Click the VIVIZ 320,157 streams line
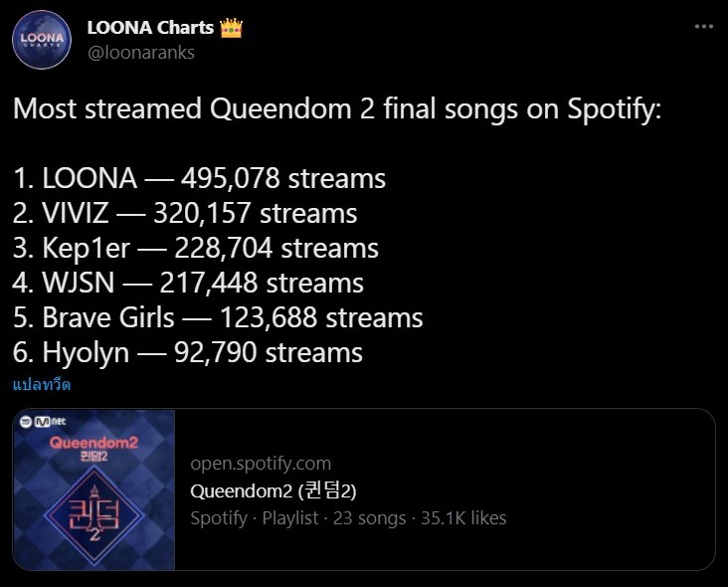The width and height of the screenshot is (728, 587). pos(185,213)
